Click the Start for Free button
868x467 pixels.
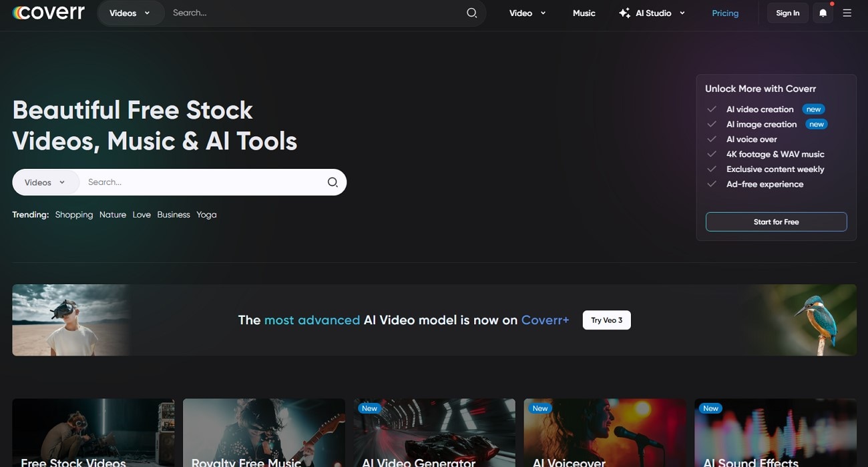pos(776,221)
